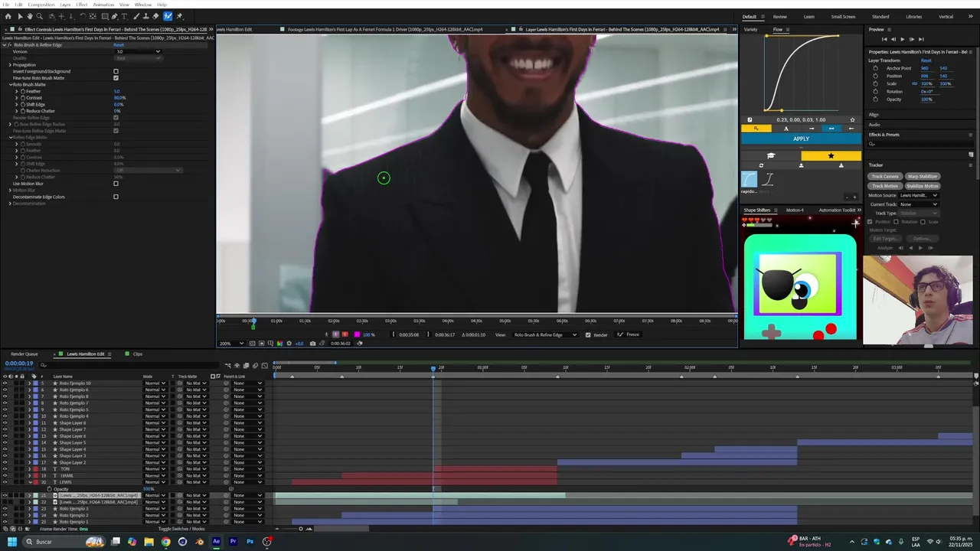Viewport: 980px width, 551px height.
Task: Toggle the Render checkbox below the viewer
Action: 588,334
